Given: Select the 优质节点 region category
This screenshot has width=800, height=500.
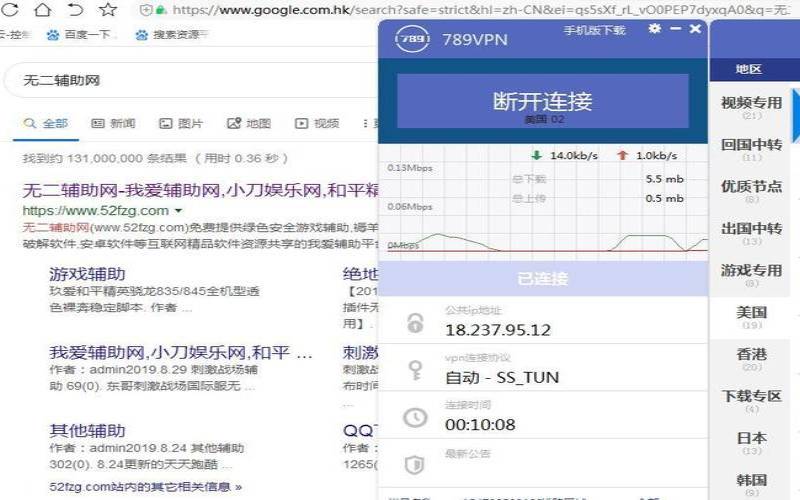Looking at the screenshot, I should (x=751, y=190).
